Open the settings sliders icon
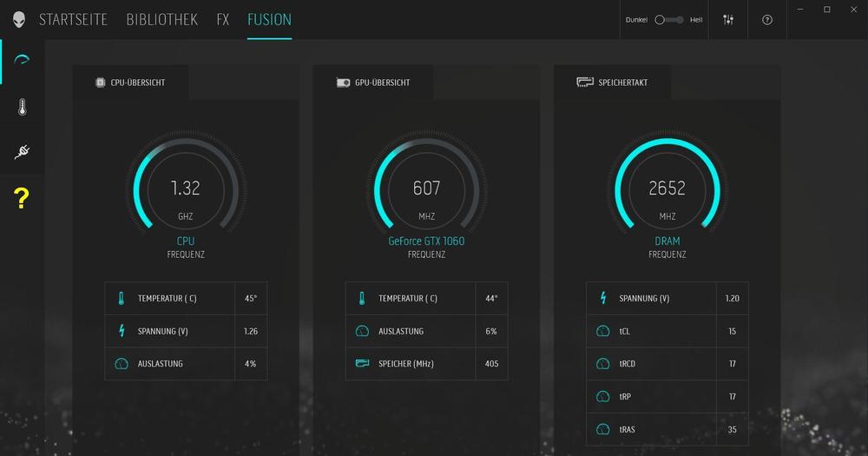 (728, 20)
